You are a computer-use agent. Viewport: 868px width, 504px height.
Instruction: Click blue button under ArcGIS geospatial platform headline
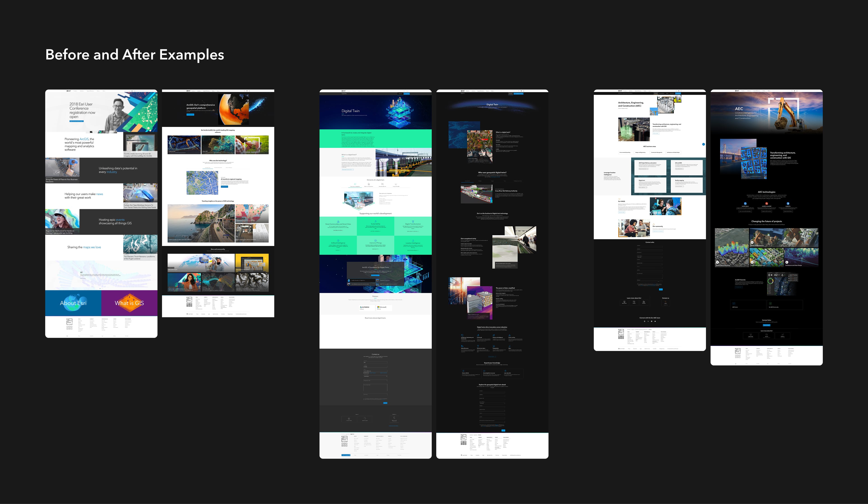pyautogui.click(x=190, y=114)
